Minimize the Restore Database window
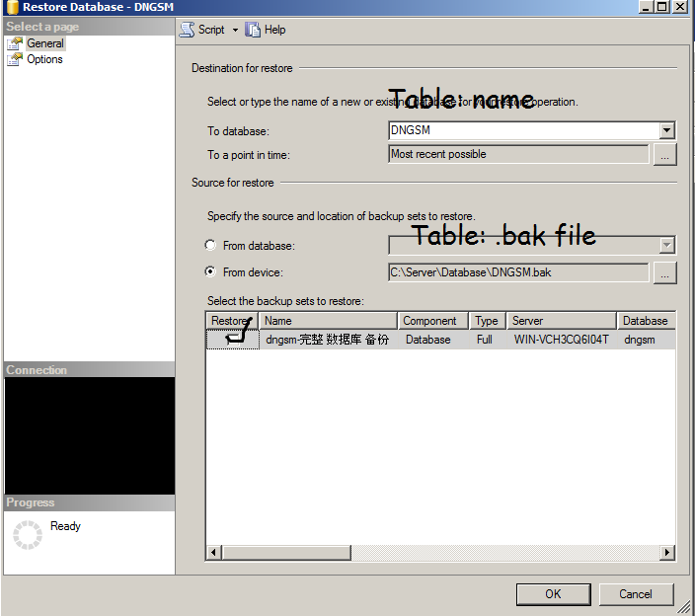The height and width of the screenshot is (616, 695). tap(646, 7)
